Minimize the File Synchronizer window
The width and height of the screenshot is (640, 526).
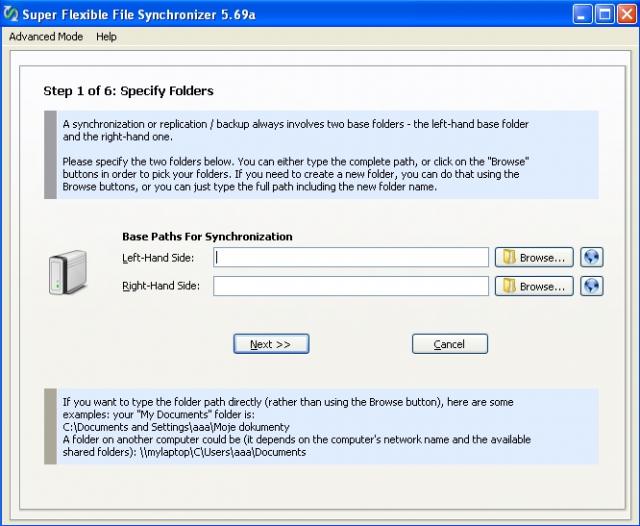[583, 14]
